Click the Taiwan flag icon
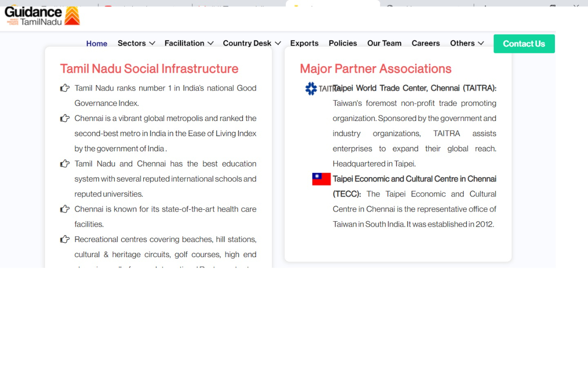The width and height of the screenshot is (588, 368). (x=321, y=179)
